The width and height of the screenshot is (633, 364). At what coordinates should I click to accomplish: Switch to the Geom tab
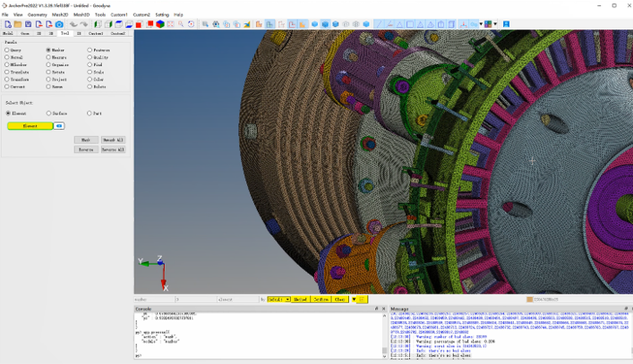coord(24,33)
